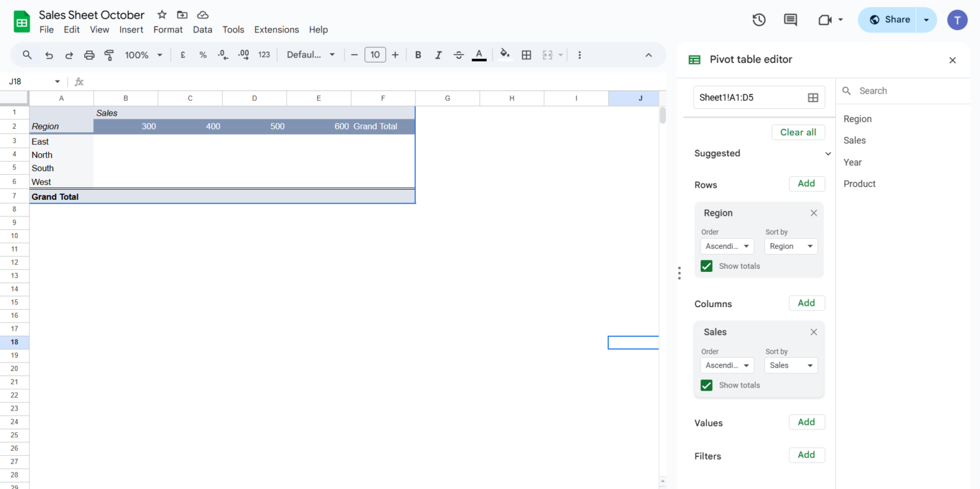
Task: Open the Format menu
Action: (x=168, y=29)
